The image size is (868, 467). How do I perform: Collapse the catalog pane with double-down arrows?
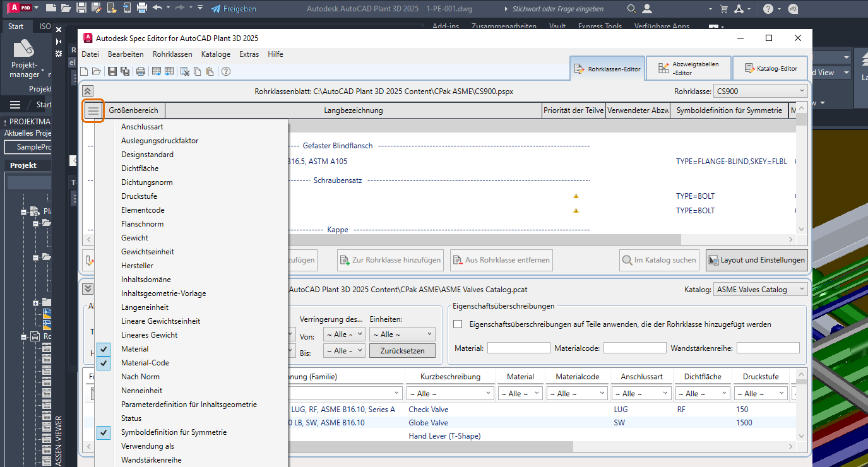click(x=88, y=289)
